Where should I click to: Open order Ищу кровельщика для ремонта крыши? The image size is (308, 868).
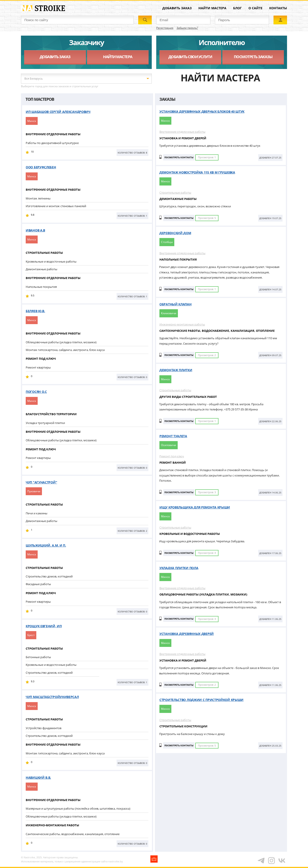[x=194, y=507]
